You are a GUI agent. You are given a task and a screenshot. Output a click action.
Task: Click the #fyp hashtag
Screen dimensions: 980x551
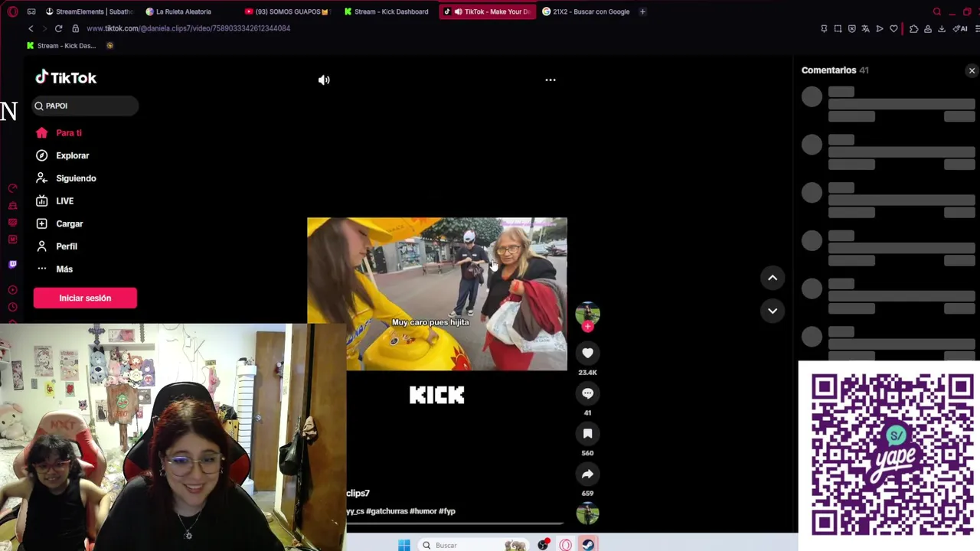coord(447,511)
